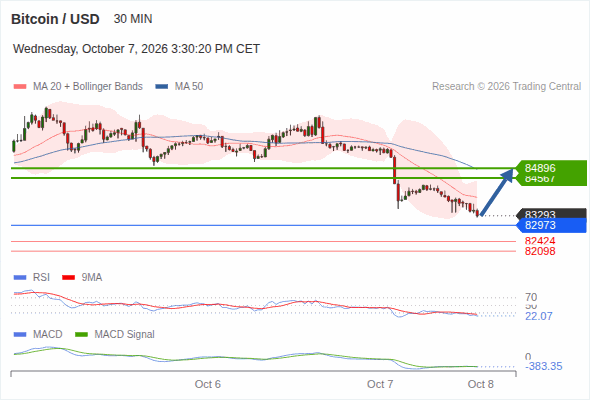This screenshot has width=590, height=400.
Task: Click the RSI 70 level label
Action: pyautogui.click(x=531, y=297)
